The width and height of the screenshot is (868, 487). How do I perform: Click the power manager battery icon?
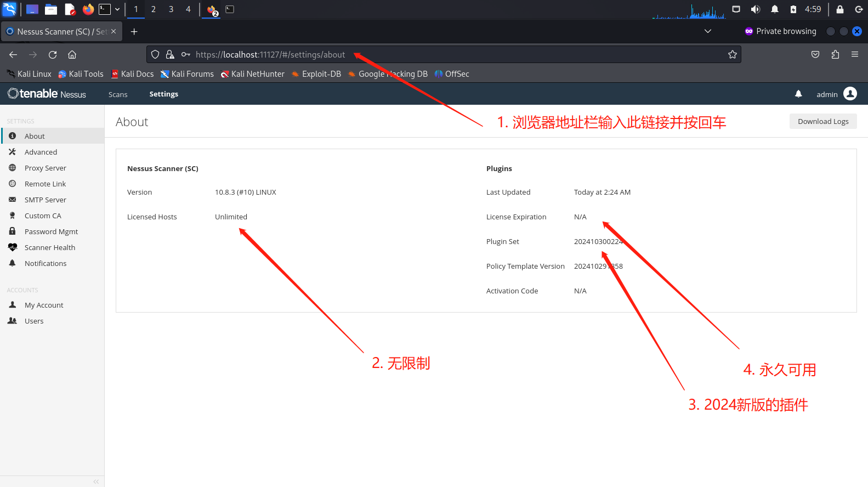coord(793,9)
